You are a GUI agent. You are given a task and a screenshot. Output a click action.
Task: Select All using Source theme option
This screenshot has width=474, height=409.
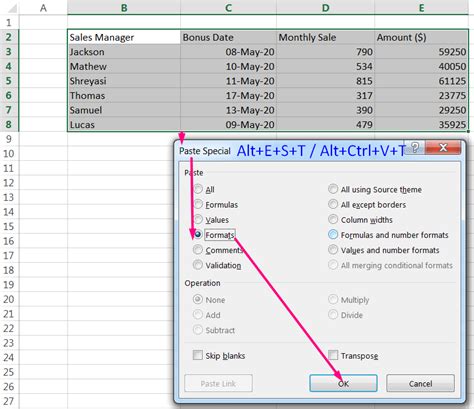pos(333,189)
